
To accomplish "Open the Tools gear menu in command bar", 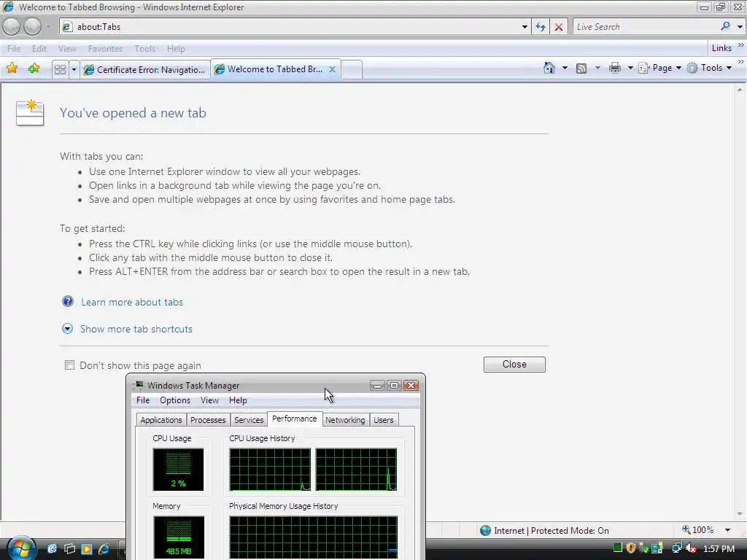I will [709, 68].
